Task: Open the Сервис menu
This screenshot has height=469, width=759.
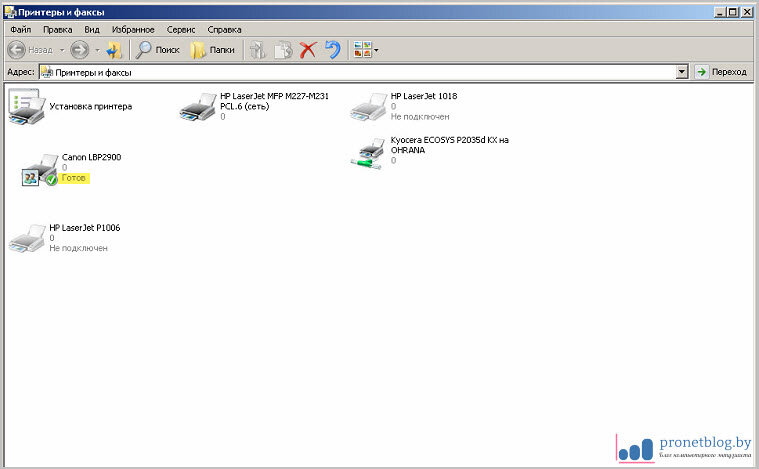Action: click(181, 30)
